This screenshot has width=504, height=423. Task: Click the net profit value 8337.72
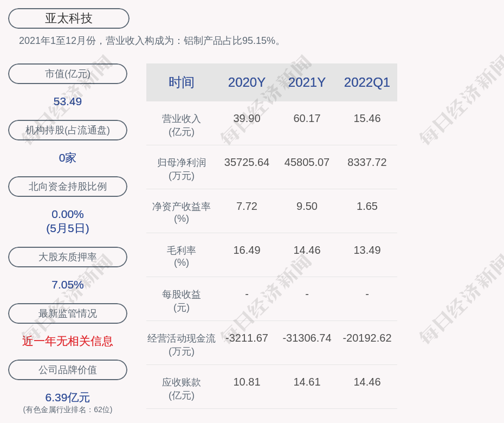click(x=367, y=163)
